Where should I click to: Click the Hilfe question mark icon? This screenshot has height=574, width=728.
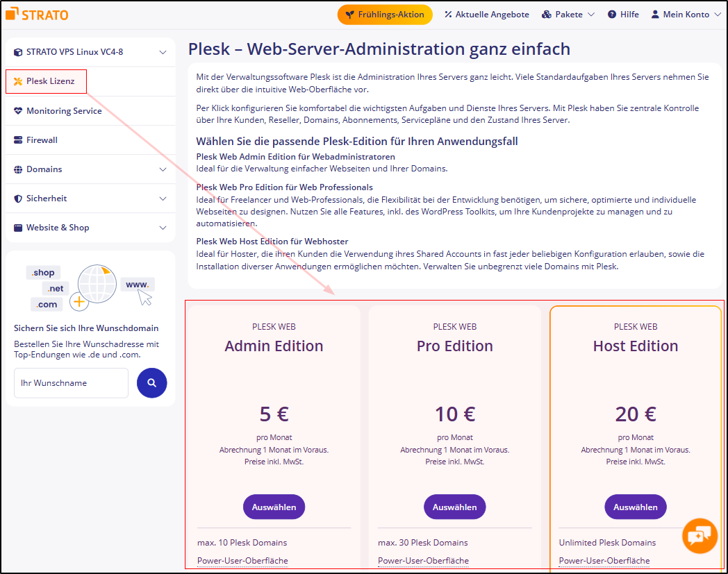[x=612, y=15]
